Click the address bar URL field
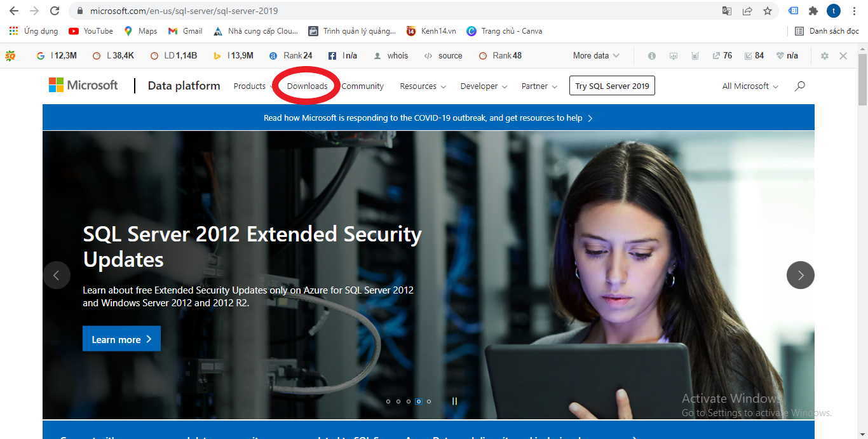Screen dimensions: 868x439 click(x=394, y=11)
